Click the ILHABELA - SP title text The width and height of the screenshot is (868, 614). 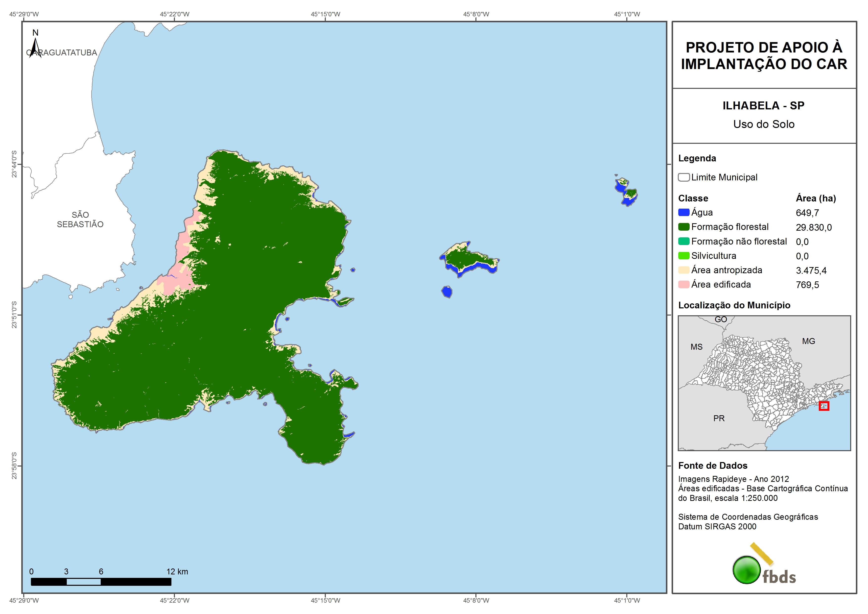coord(763,105)
